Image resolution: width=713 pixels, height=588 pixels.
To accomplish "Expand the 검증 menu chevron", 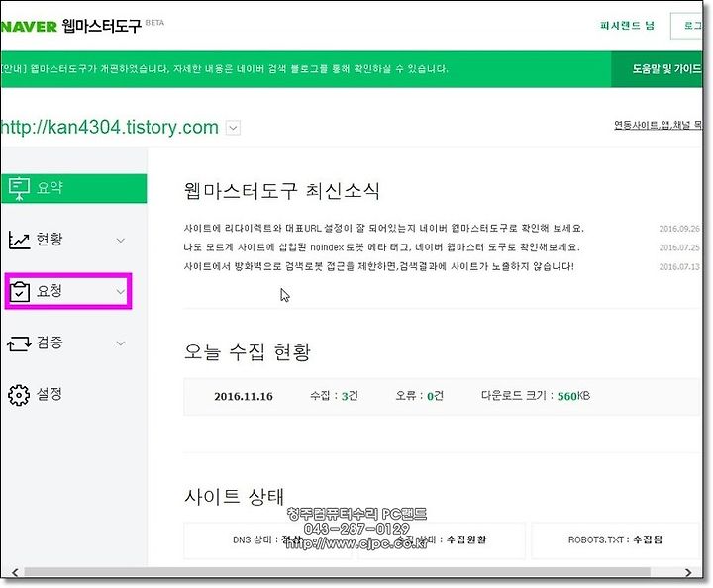I will [120, 343].
